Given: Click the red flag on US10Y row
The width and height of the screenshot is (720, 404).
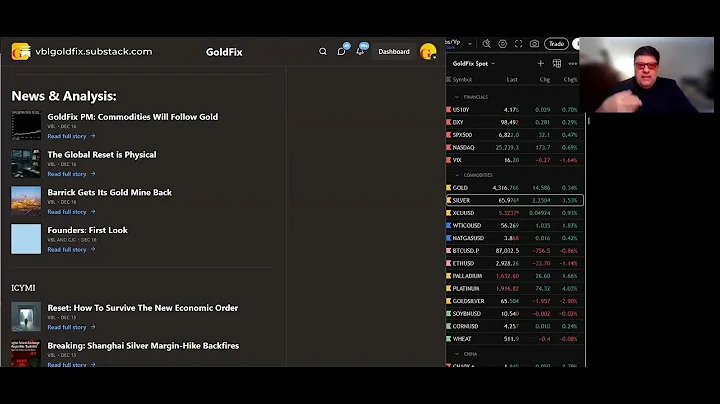Looking at the screenshot, I should (449, 110).
